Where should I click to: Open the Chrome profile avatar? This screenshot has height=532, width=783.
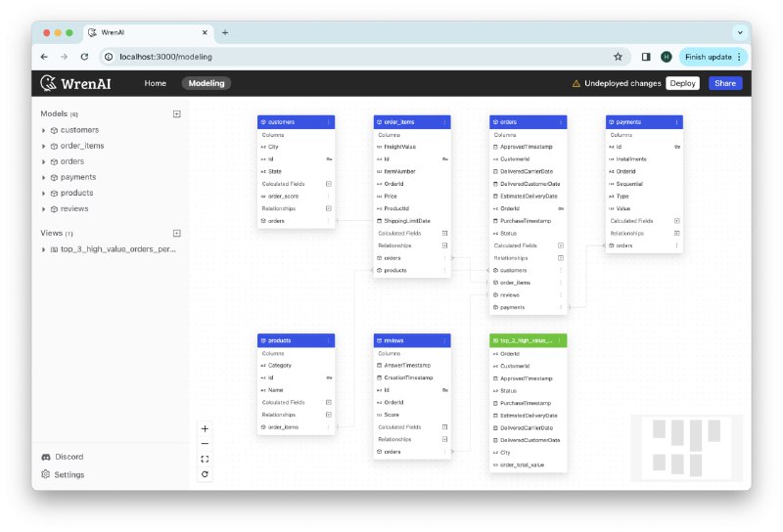[667, 57]
